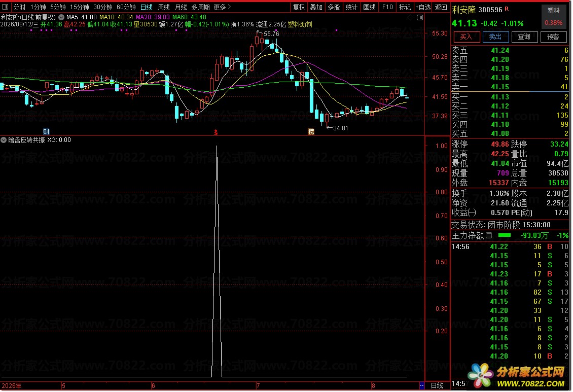Switch to the 分时 intraday chart
This screenshot has width=573, height=392.
(20, 7)
